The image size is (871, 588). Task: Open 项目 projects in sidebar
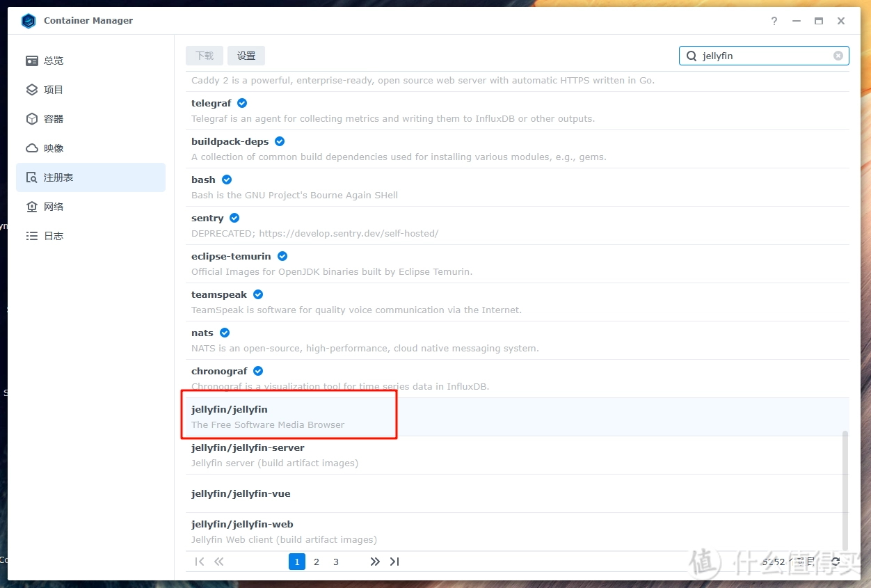coord(90,90)
